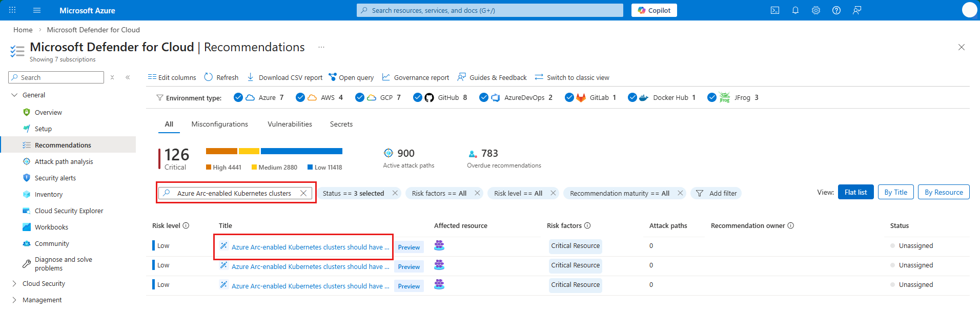Select the Vulnerabilities tab

coord(290,124)
